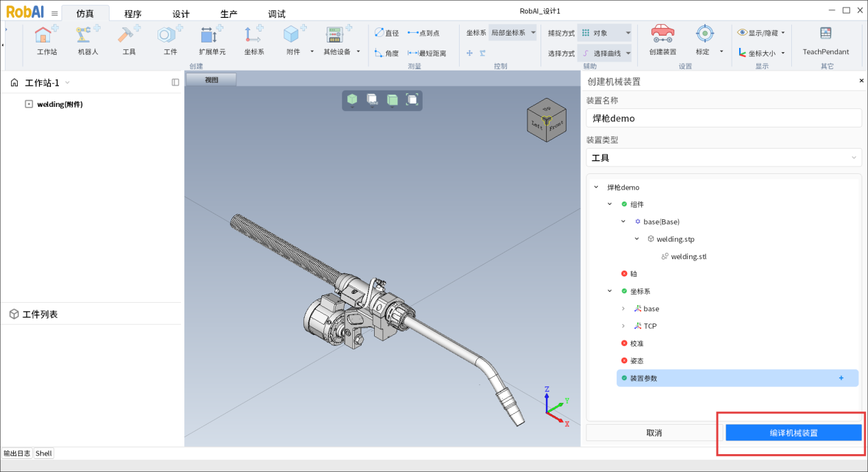Image resolution: width=868 pixels, height=472 pixels.
Task: Open the 标定 dropdown arrow
Action: tap(721, 51)
